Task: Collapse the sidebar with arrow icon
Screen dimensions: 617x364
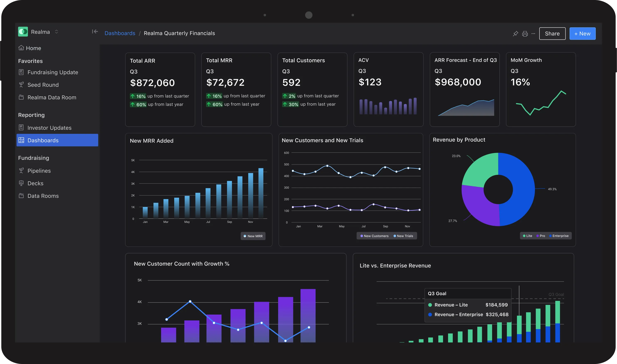Action: coord(95,32)
